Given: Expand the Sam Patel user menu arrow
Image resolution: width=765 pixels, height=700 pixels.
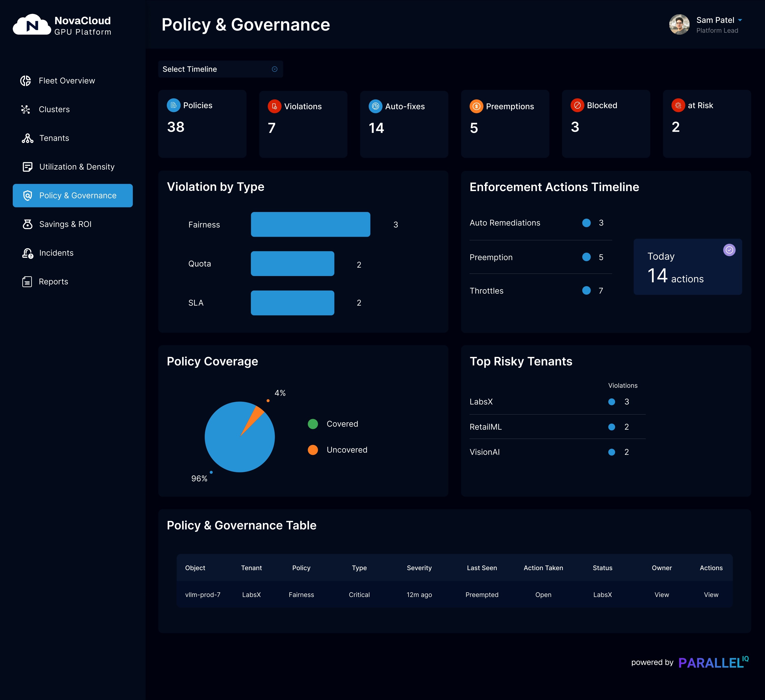Looking at the screenshot, I should pyautogui.click(x=740, y=20).
